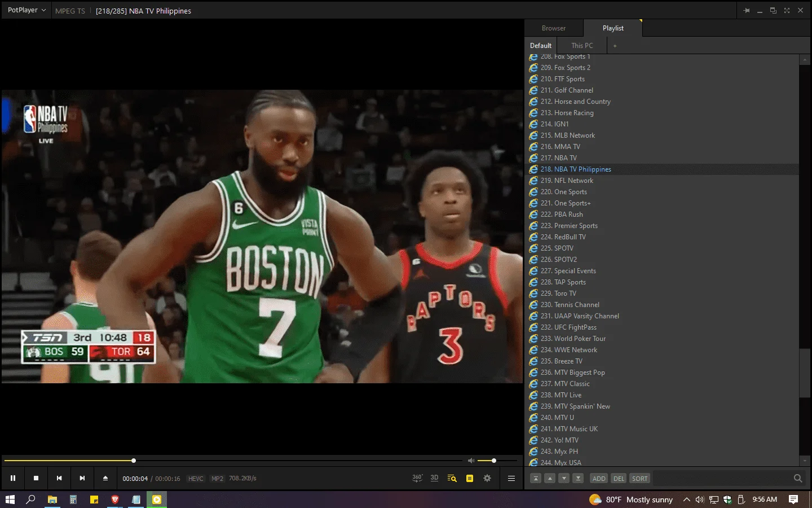Toggle the yellow playlist panel button
Image resolution: width=812 pixels, height=508 pixels.
470,478
